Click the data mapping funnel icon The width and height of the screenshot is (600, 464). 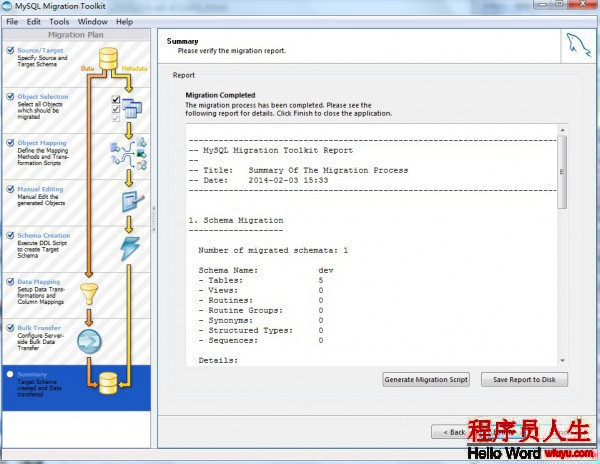[89, 294]
